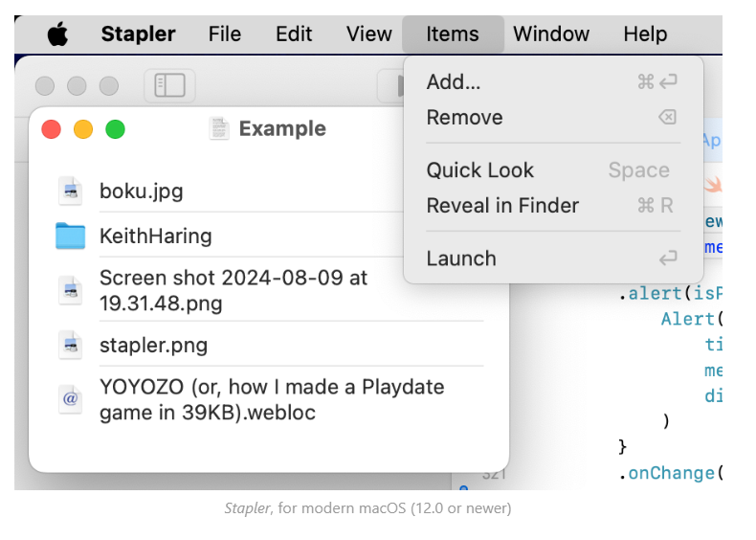Screen dimensions: 756x540
Task: Open the Help menu
Action: (645, 34)
